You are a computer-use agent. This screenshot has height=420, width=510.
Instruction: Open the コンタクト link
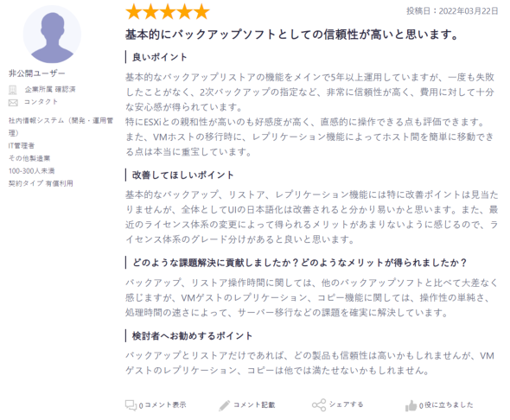click(41, 102)
